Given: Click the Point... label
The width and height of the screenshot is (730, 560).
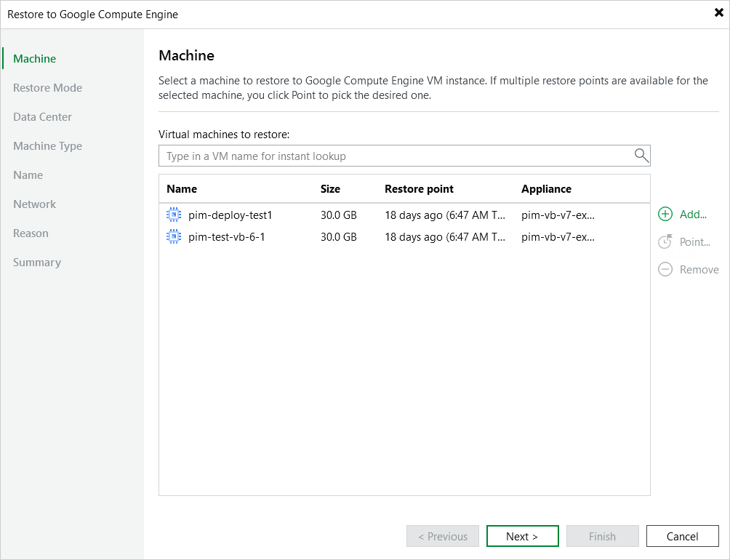Looking at the screenshot, I should [694, 241].
